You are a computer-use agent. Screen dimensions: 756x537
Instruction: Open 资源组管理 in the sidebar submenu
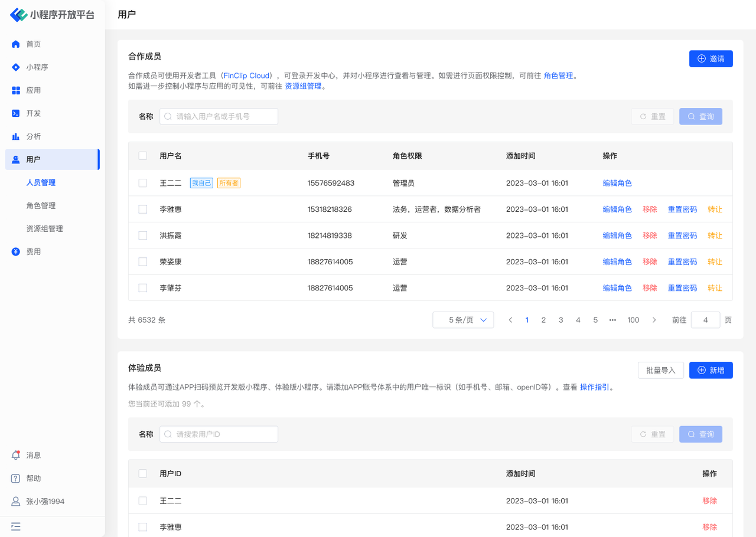[x=44, y=229]
